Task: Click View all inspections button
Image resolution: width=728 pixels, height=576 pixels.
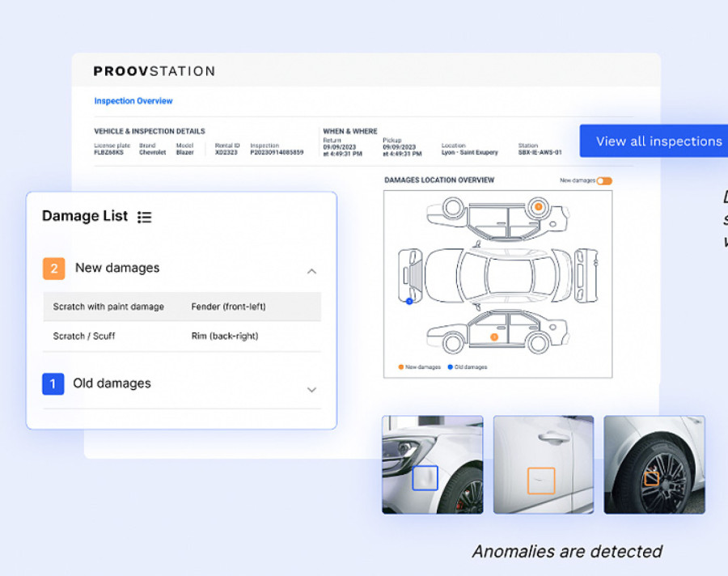Action: 658,141
